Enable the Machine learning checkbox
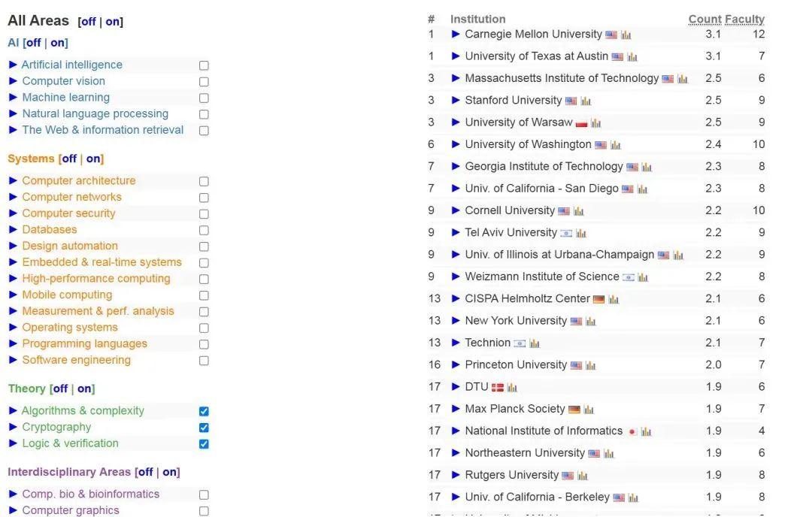 [204, 98]
